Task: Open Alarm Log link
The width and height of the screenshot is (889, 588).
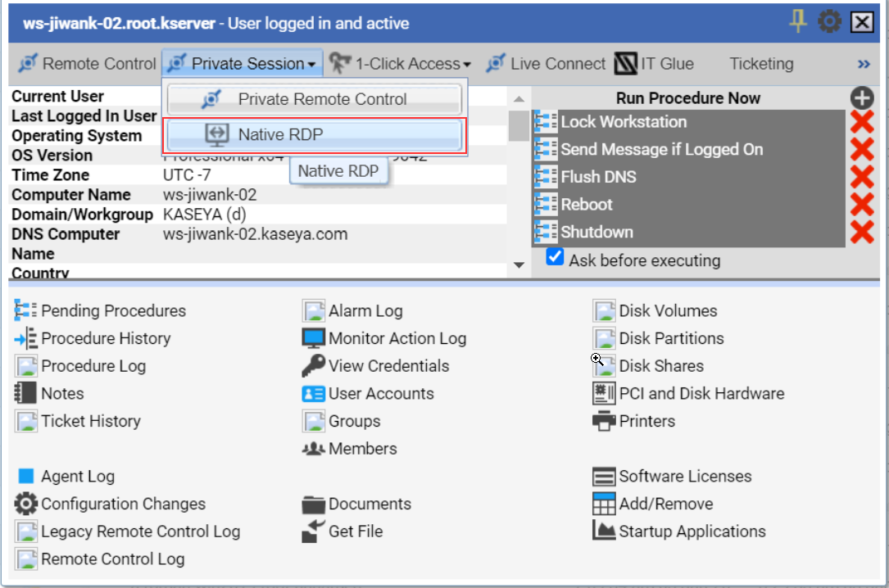Action: click(x=365, y=310)
